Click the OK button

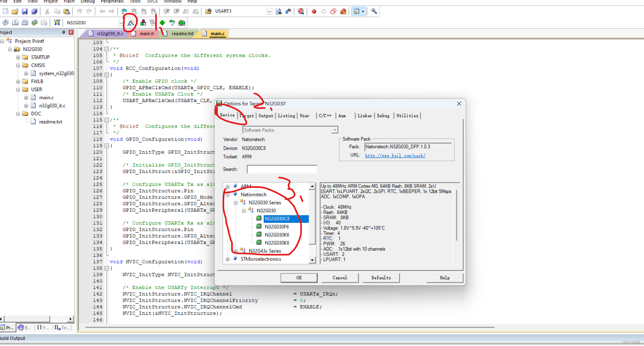tap(299, 277)
